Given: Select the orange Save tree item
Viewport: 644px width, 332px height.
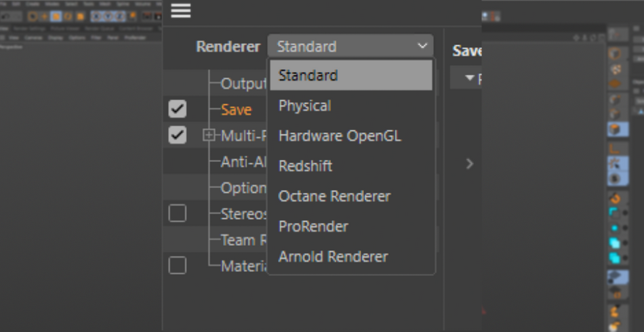Looking at the screenshot, I should click(x=236, y=110).
